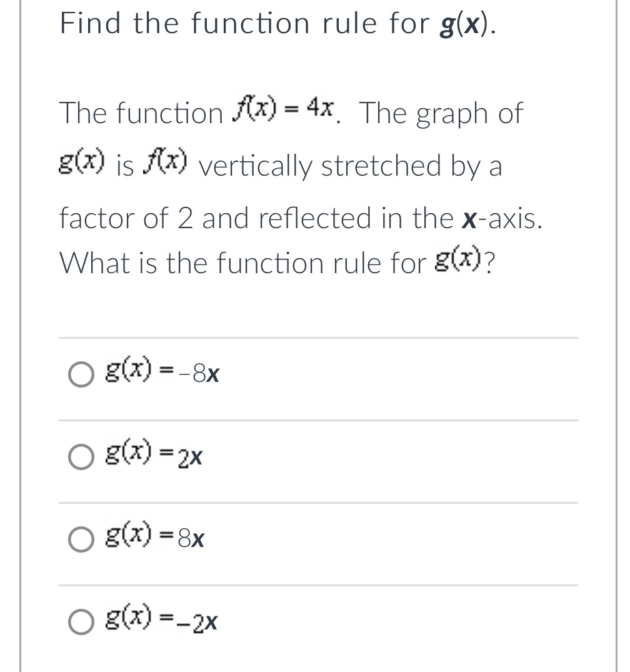Click the answer row containing g(x) = 8x
630x672 pixels.
[312, 539]
